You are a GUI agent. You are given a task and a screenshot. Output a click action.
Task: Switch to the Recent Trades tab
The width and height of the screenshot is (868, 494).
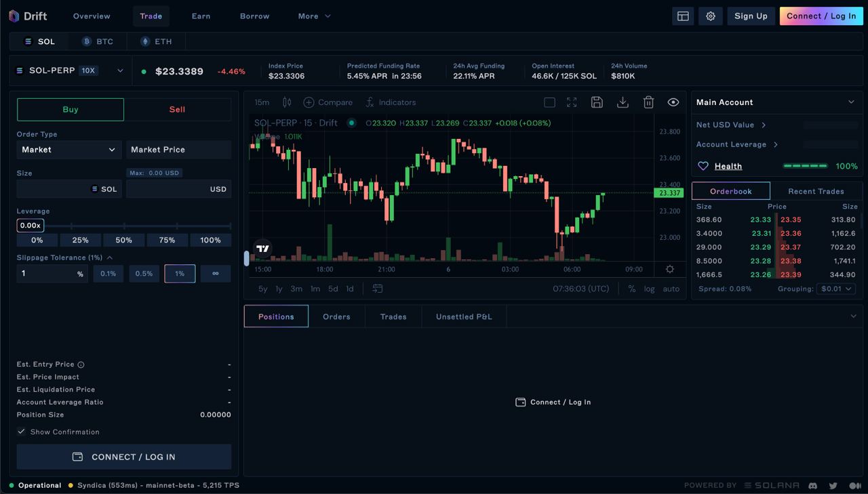[816, 191]
